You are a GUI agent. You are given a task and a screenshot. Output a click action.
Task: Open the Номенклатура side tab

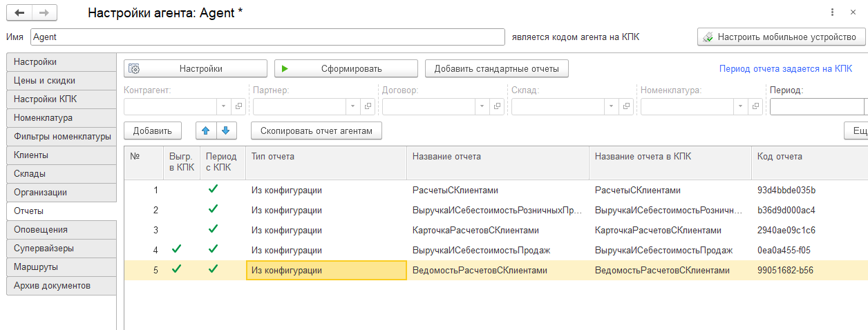click(x=61, y=118)
